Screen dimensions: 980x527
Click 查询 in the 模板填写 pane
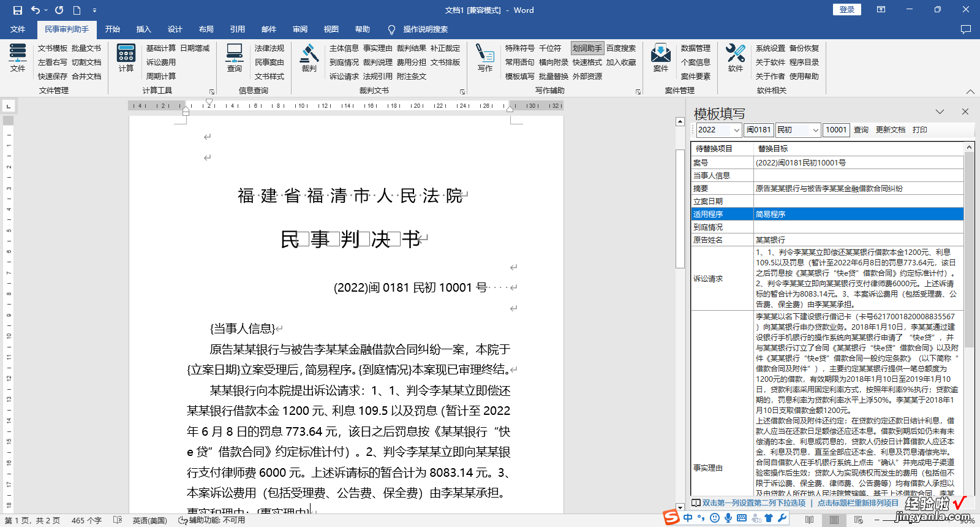861,130
